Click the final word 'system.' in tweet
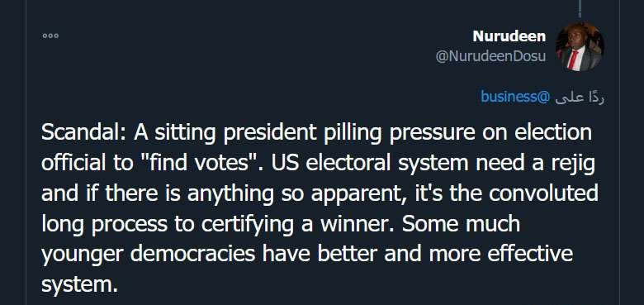The width and height of the screenshot is (644, 305). [80, 284]
